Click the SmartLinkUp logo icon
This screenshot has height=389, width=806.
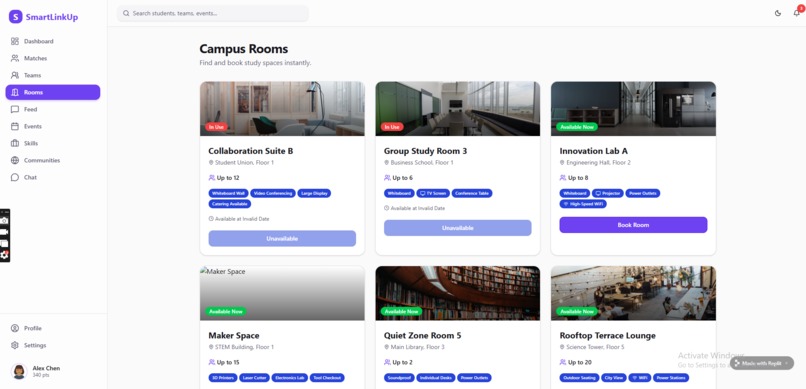[x=15, y=16]
